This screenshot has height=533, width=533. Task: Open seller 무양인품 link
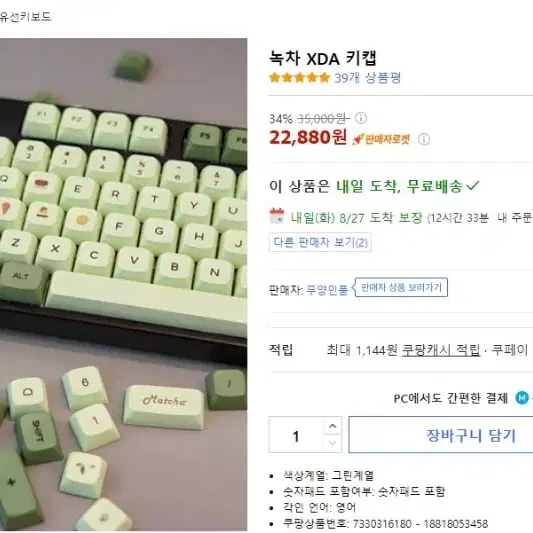(327, 290)
